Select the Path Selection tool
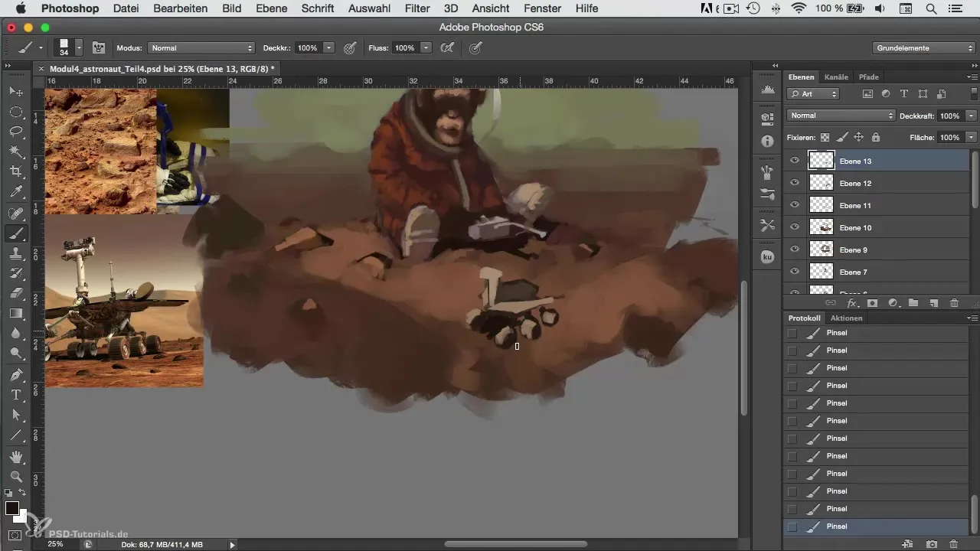980x551 pixels. pos(15,415)
